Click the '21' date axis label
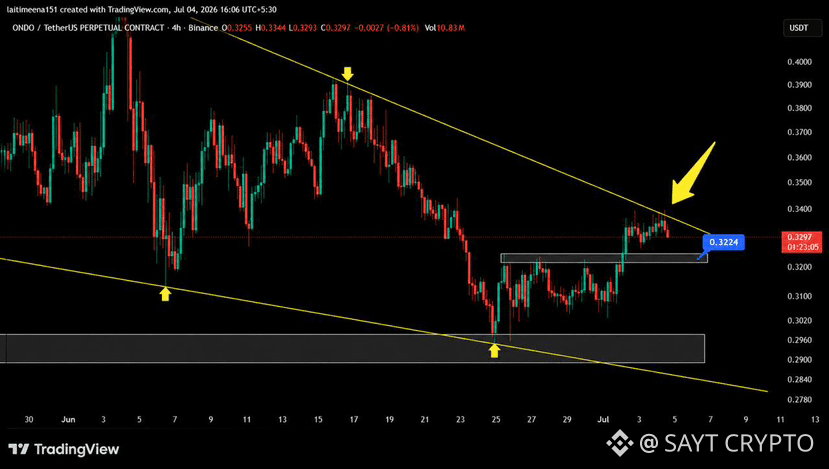 [425, 419]
